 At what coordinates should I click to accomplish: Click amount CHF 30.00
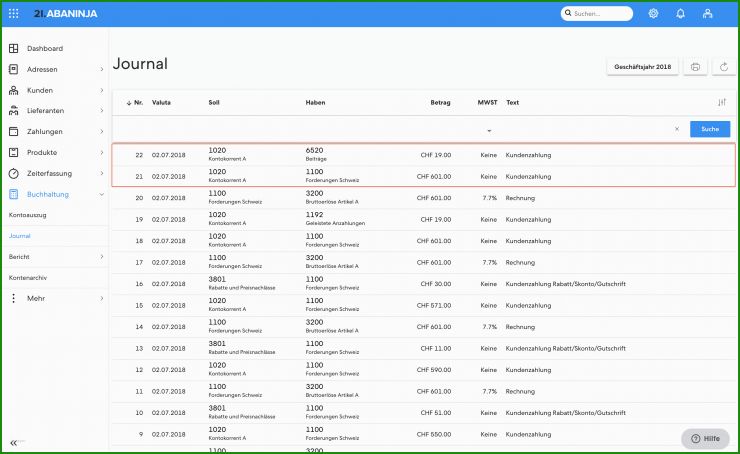tap(436, 284)
